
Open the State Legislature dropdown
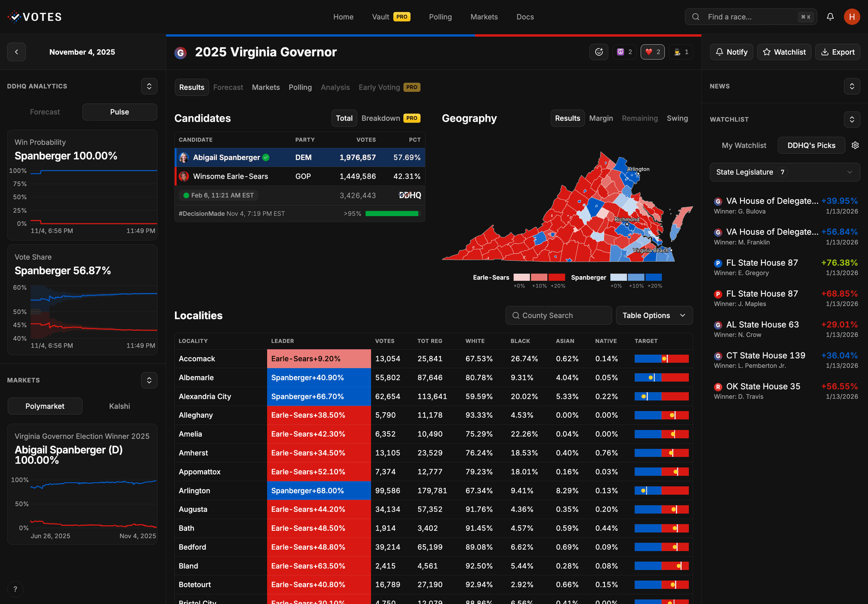click(x=785, y=172)
